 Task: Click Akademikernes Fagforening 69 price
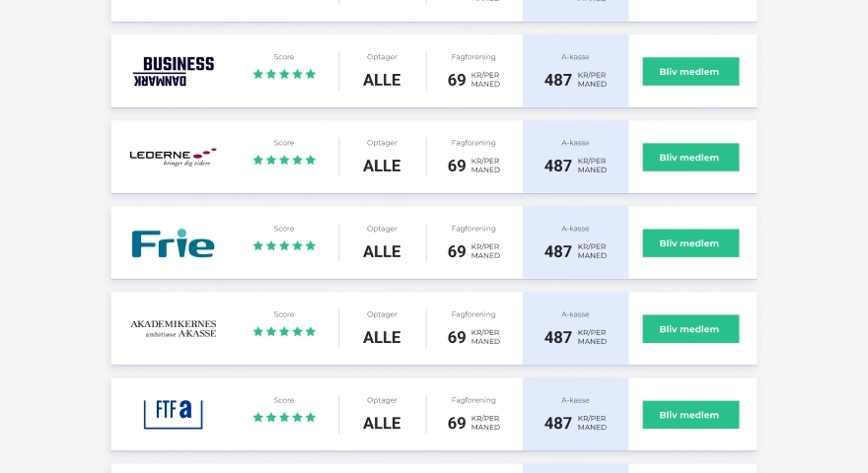click(473, 337)
